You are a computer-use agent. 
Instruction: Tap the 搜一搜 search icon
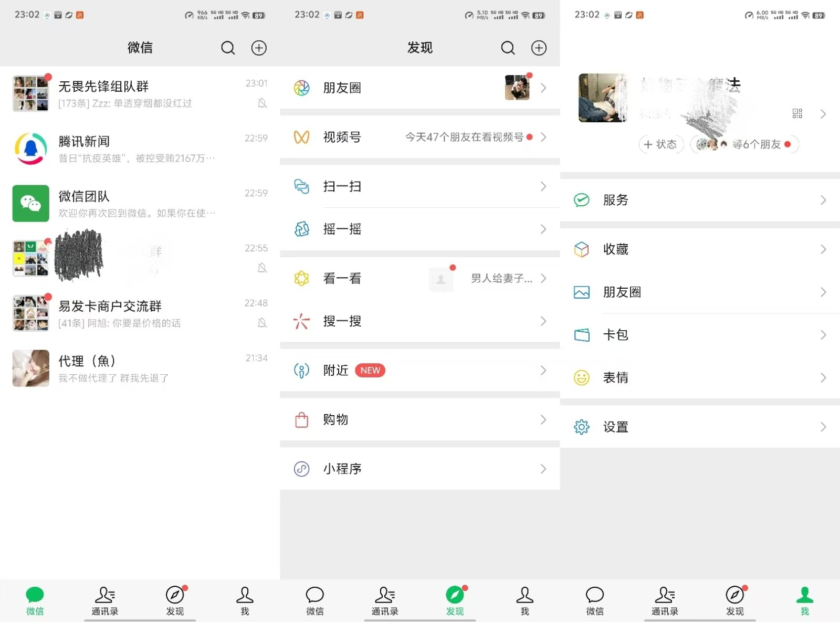tap(301, 321)
